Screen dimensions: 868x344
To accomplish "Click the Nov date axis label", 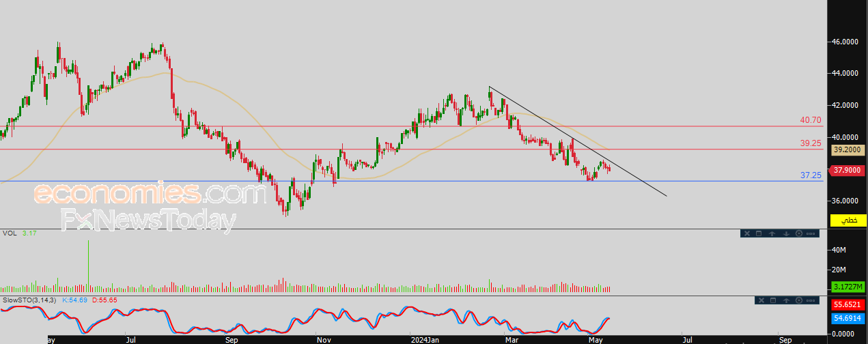I will tap(324, 339).
